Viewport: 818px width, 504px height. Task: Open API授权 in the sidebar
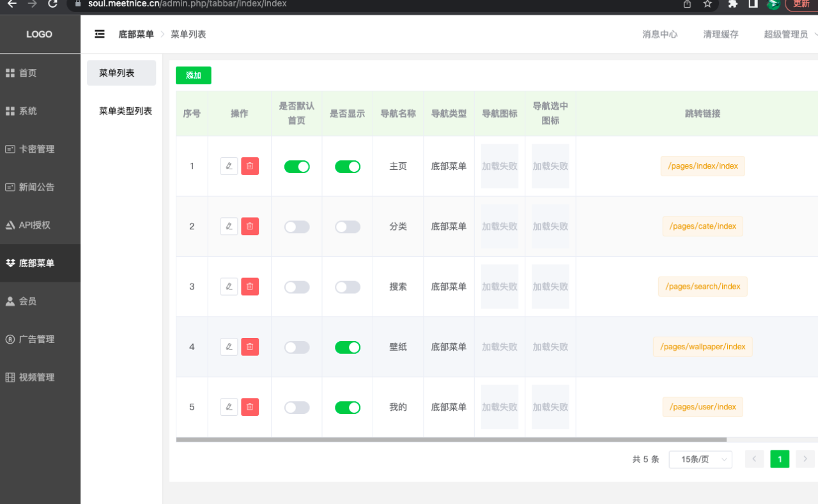coord(40,225)
